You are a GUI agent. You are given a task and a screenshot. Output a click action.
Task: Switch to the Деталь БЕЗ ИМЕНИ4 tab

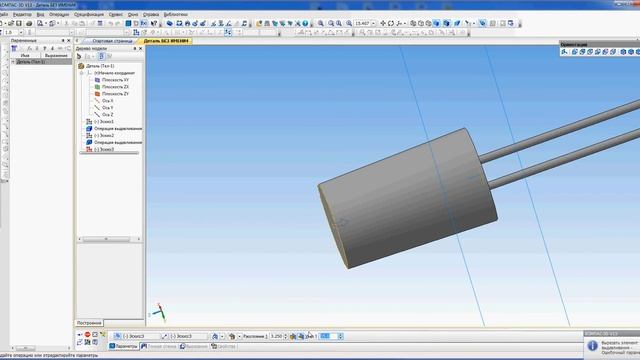click(166, 41)
